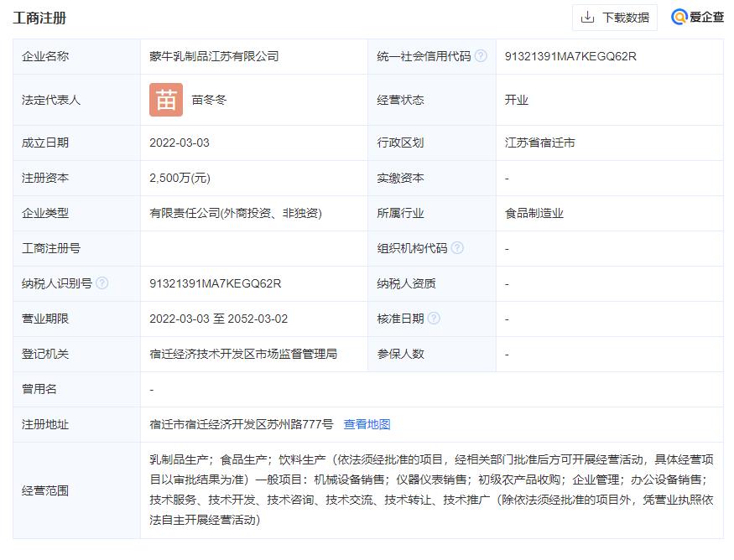This screenshot has width=734, height=560.
Task: Click the orange 苗 avatar badge
Action: click(166, 100)
